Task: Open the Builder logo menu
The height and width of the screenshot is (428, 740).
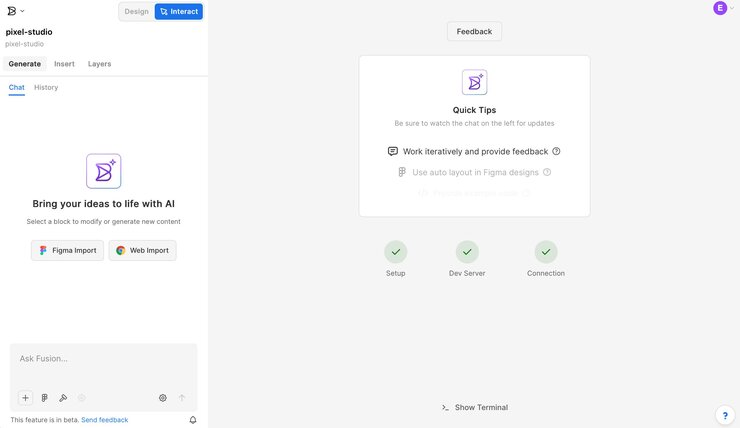Action: (16, 11)
